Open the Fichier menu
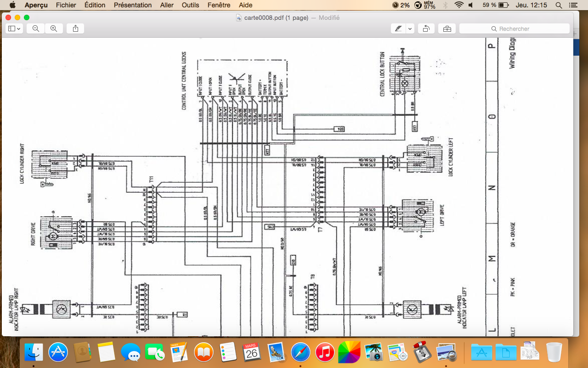 [66, 5]
